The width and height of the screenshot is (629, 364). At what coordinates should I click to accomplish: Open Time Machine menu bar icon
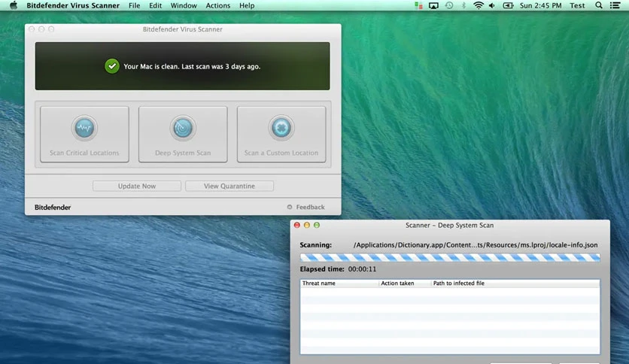pos(449,5)
